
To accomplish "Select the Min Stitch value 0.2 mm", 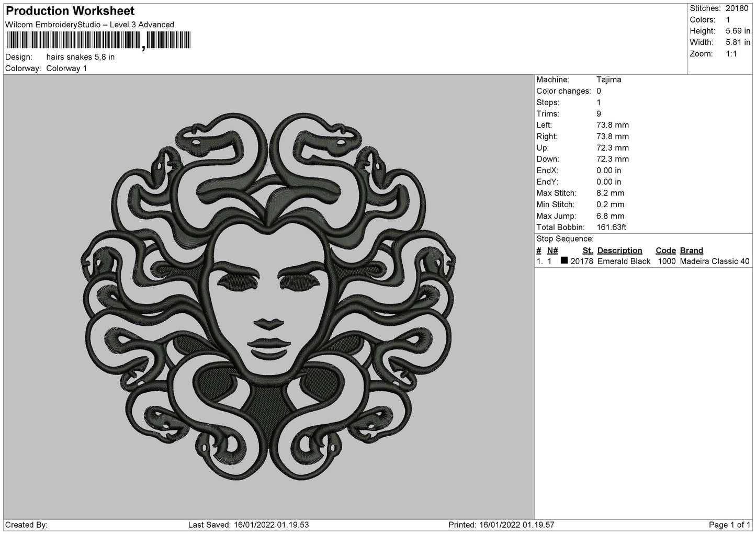I will (611, 205).
